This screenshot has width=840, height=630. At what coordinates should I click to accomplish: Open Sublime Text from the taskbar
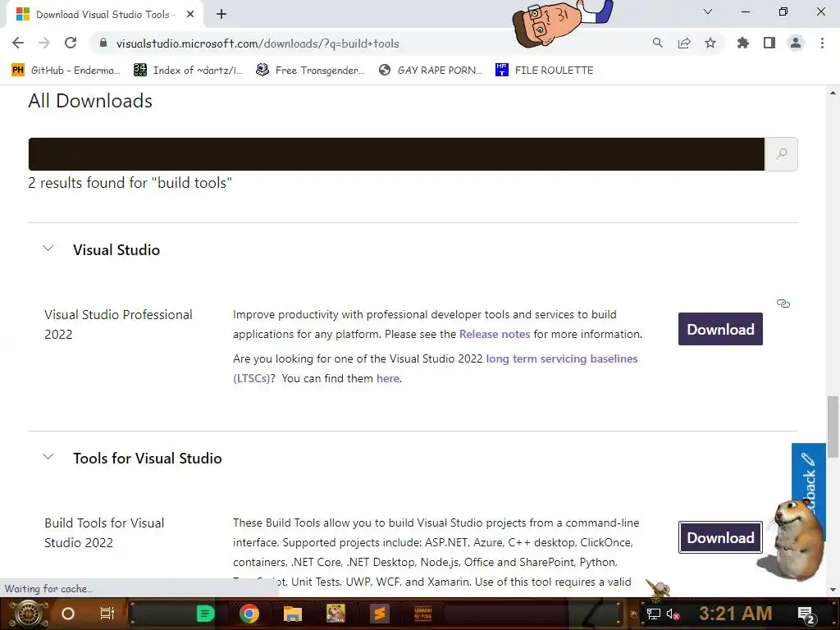(380, 614)
